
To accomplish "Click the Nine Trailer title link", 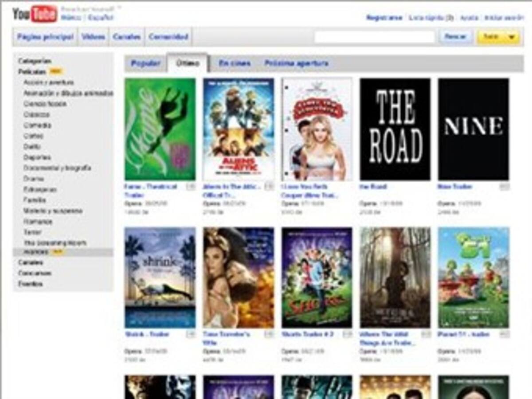I will pos(455,187).
